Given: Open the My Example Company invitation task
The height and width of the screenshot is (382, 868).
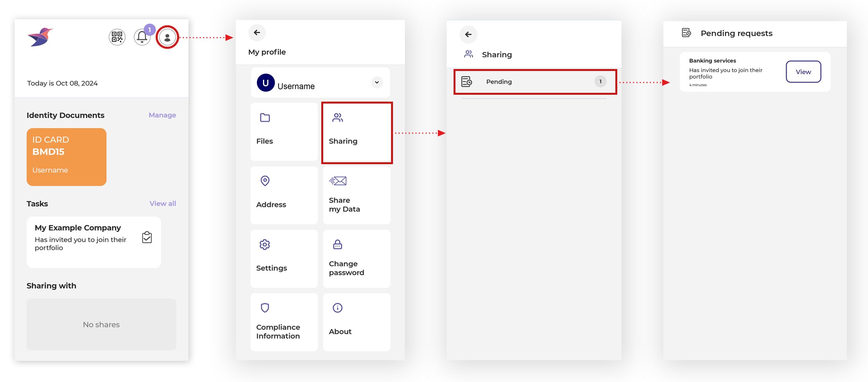Looking at the screenshot, I should point(93,242).
